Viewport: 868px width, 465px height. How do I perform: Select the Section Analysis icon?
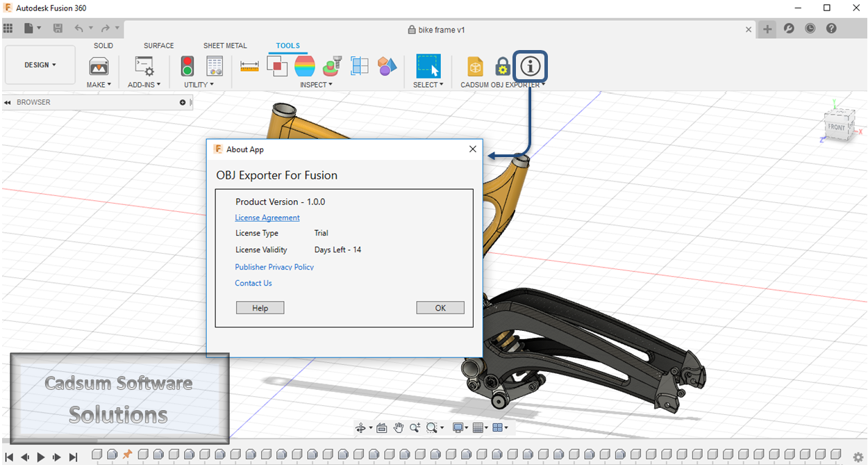coord(360,65)
